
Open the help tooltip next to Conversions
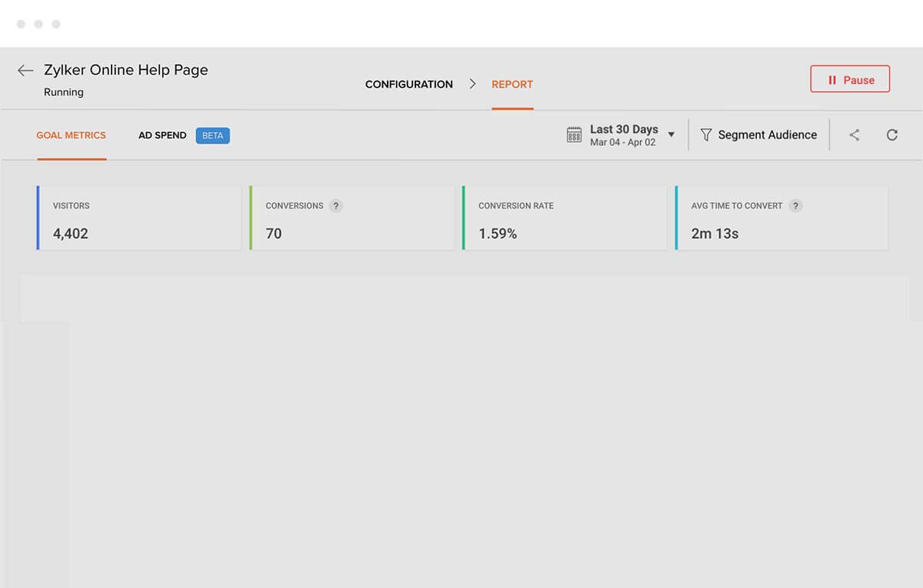click(335, 206)
